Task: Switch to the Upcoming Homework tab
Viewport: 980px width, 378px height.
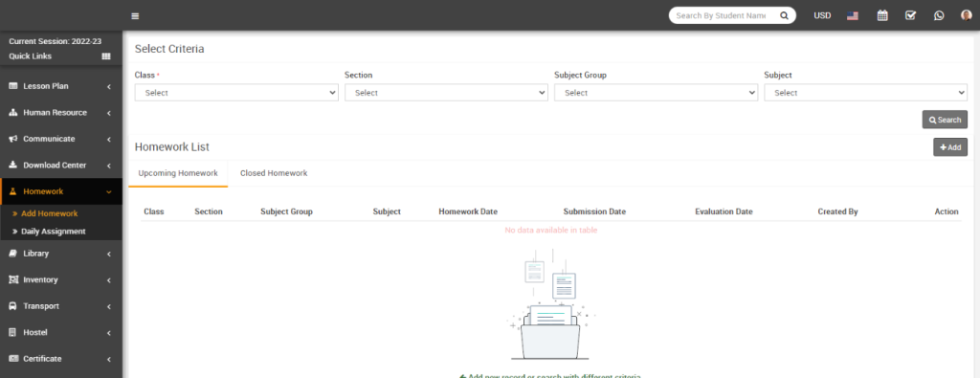Action: pos(178,173)
